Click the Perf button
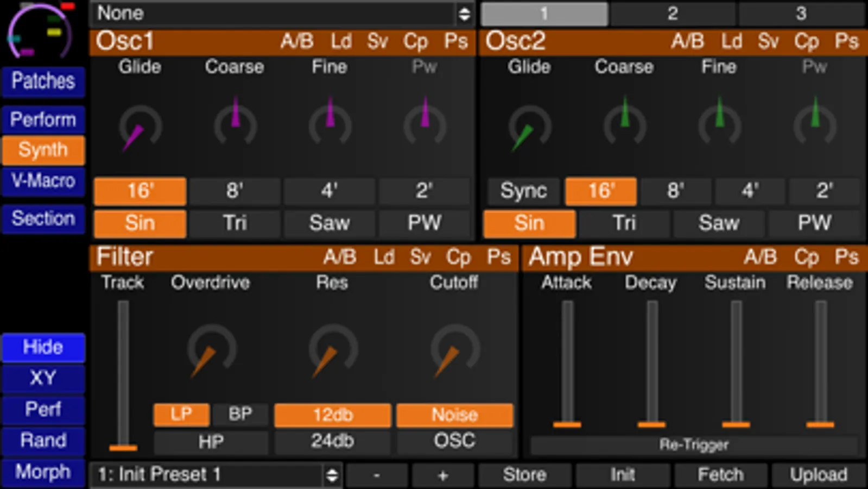 [43, 410]
